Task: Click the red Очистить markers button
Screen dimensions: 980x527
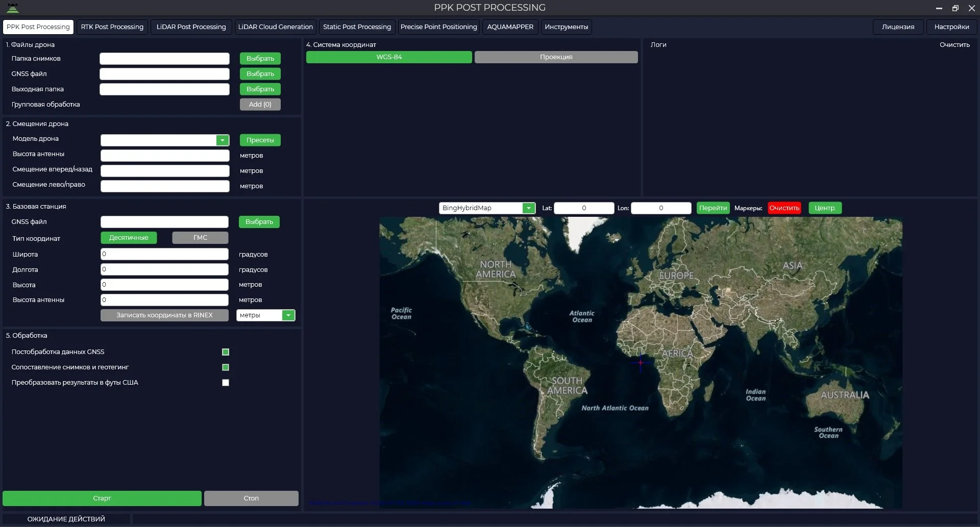Action: coord(784,208)
